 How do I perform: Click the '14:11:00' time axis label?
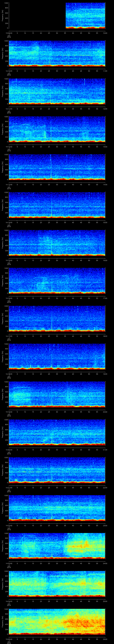pyautogui.click(x=9, y=109)
